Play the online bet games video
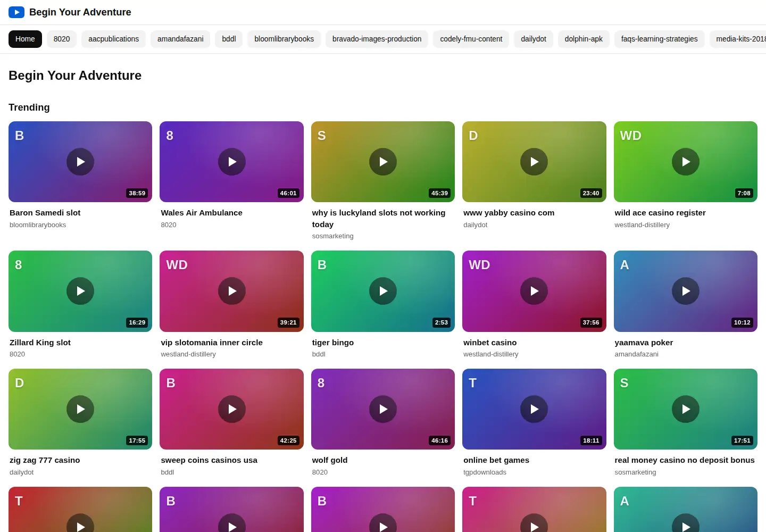This screenshot has height=532, width=766. click(x=534, y=409)
